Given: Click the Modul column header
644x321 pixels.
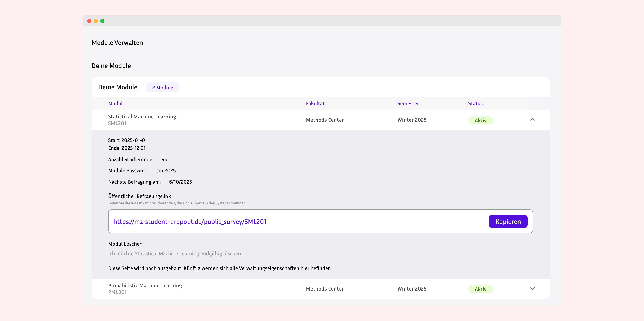Looking at the screenshot, I should (115, 103).
